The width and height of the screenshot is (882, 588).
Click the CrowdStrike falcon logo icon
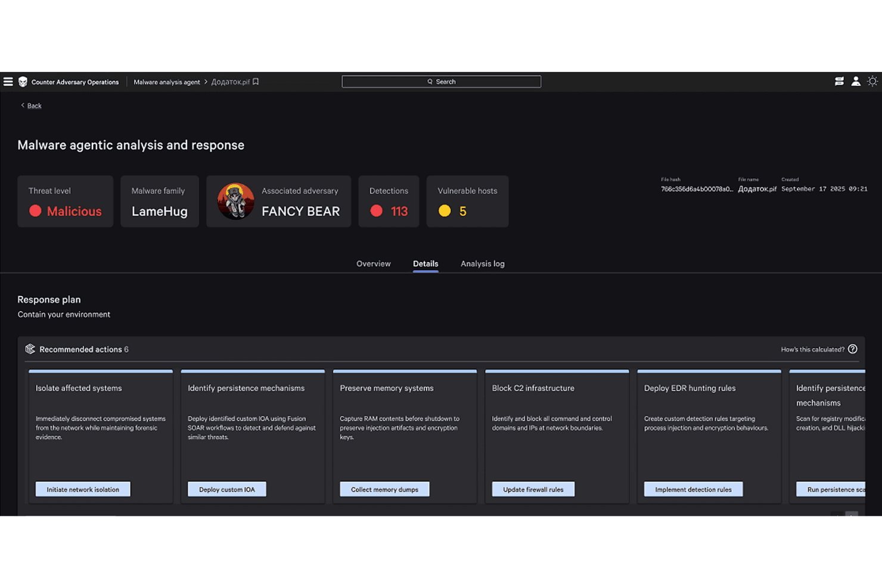coord(23,82)
